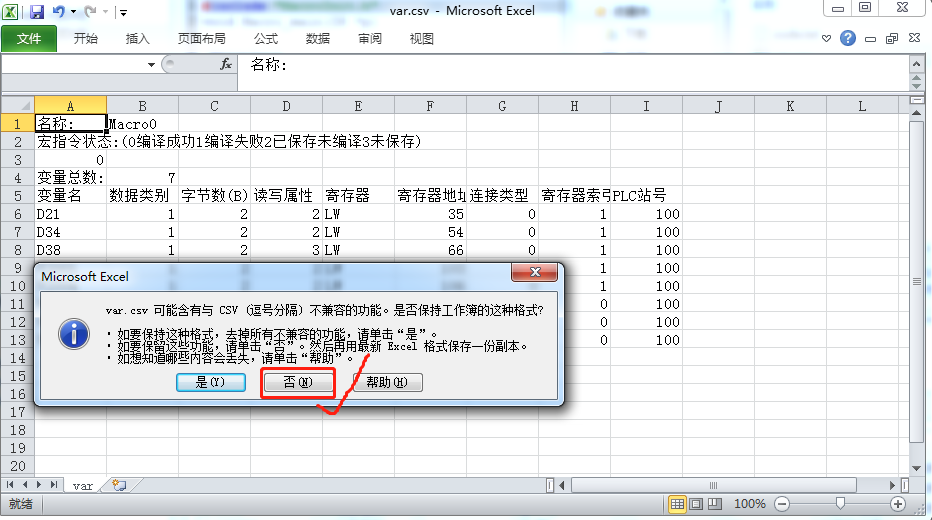This screenshot has height=520, width=932.
Task: Open Excel Help question mark icon
Action: click(848, 38)
